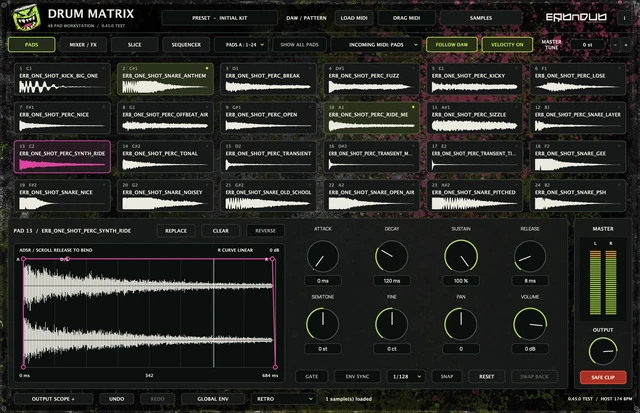This screenshot has height=413, width=640.
Task: Select pad 6 ERB_ONE_SHOT_PERC_LOSE
Action: click(x=578, y=79)
